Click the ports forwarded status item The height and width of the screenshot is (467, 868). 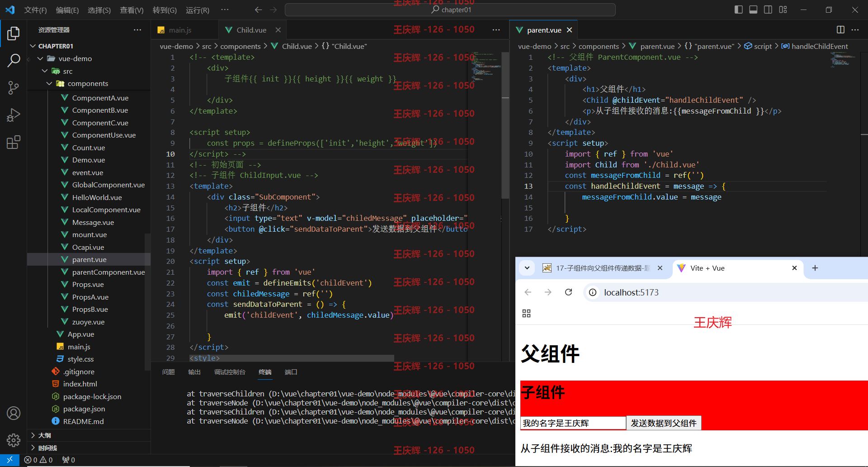pos(69,460)
